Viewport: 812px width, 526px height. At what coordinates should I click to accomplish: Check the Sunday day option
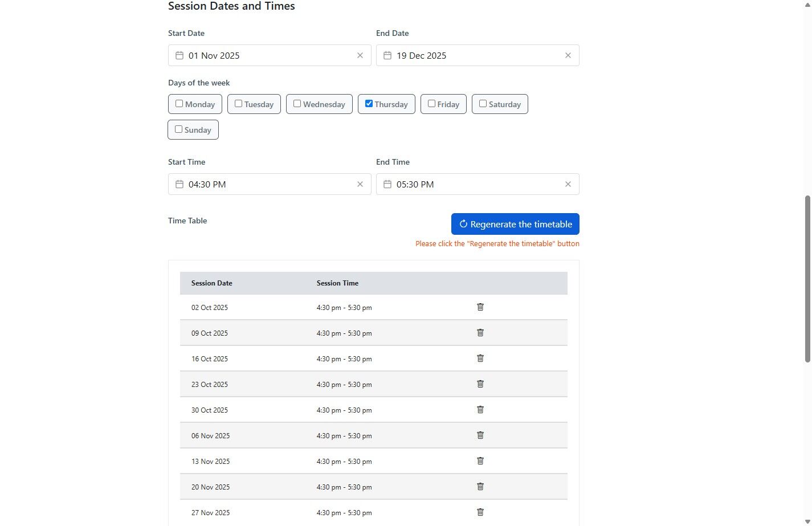coord(179,129)
